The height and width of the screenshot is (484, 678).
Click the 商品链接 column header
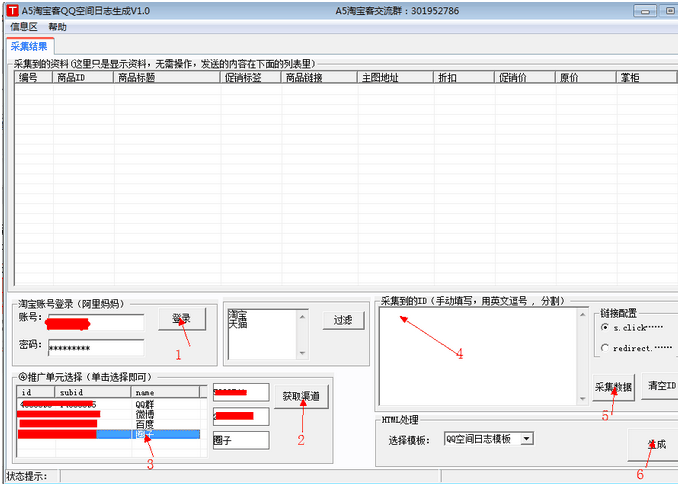click(319, 77)
